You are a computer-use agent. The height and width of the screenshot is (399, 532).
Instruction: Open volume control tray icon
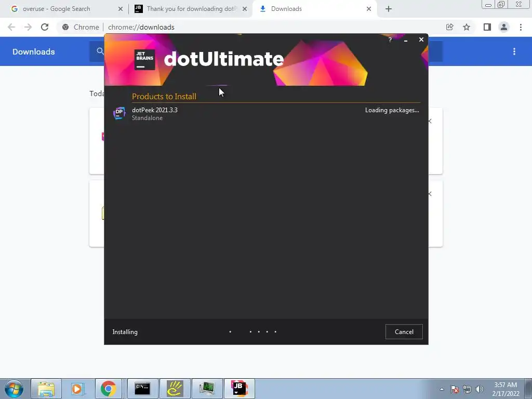pyautogui.click(x=480, y=389)
